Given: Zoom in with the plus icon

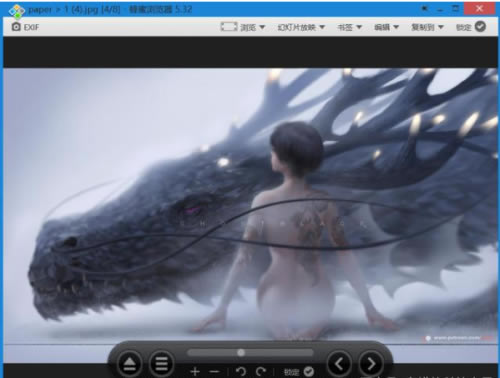Looking at the screenshot, I should 195,371.
